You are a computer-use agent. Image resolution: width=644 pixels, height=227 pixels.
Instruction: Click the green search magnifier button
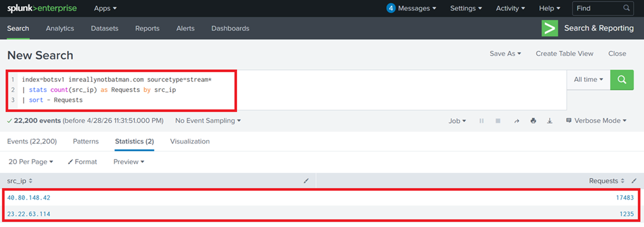(622, 79)
